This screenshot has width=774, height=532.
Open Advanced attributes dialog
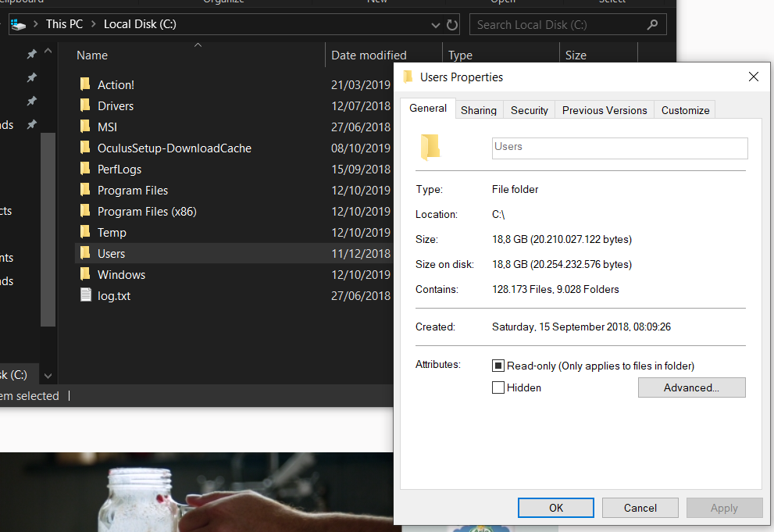point(691,387)
